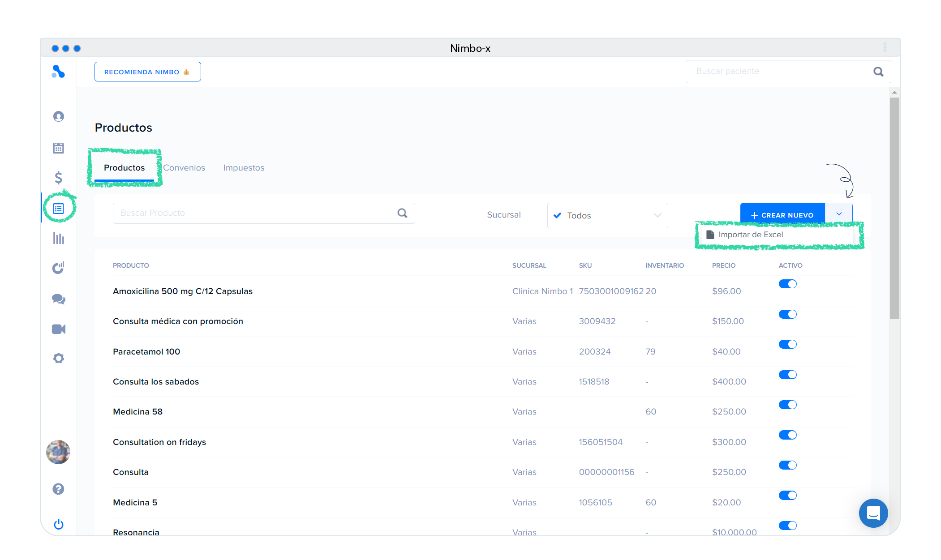Viewport: 941px width, 560px height.
Task: Expand the Sucursal Todos dropdown
Action: 607,215
